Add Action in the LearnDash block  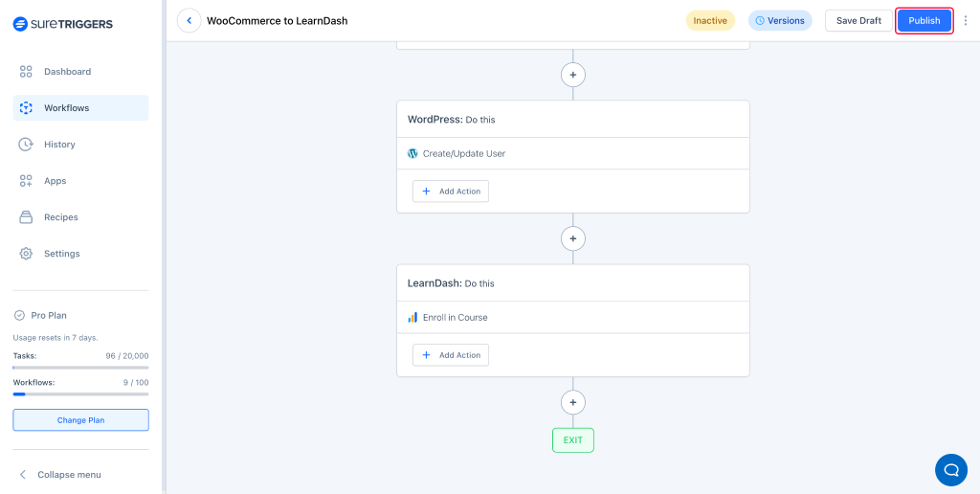point(451,355)
